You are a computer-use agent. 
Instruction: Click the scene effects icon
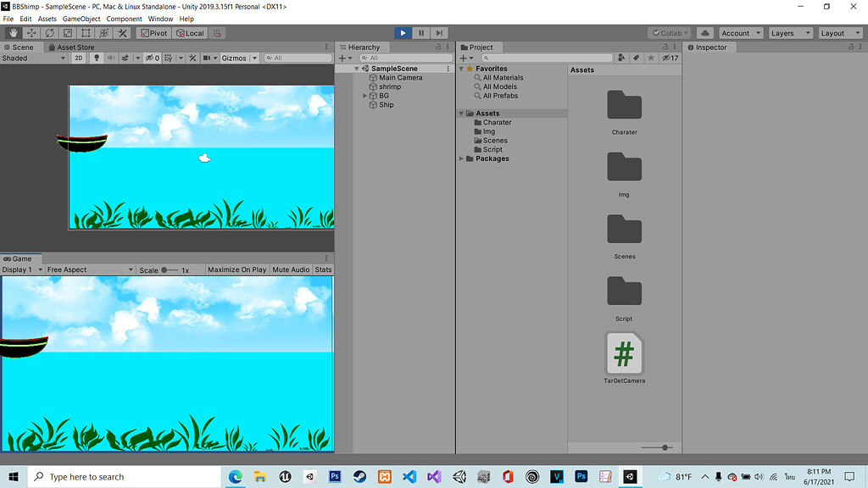124,58
